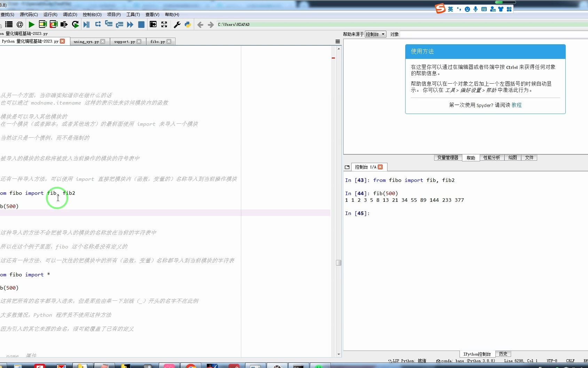
Task: Click Sogou microphone voice input icon
Action: (x=476, y=9)
